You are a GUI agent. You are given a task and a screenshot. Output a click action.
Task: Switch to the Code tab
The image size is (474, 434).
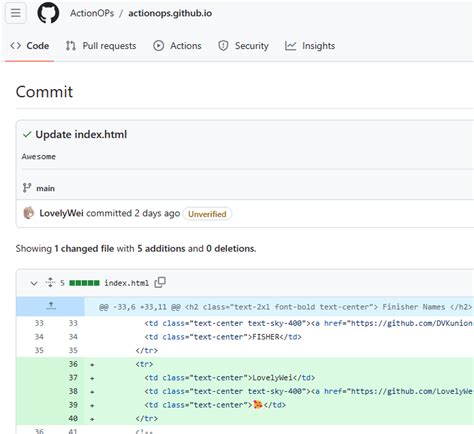coord(30,46)
